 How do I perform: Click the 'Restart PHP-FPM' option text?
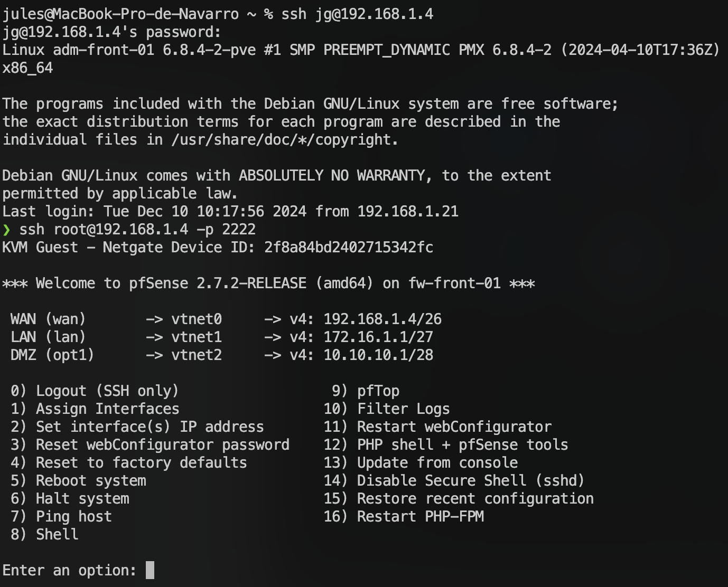click(420, 517)
